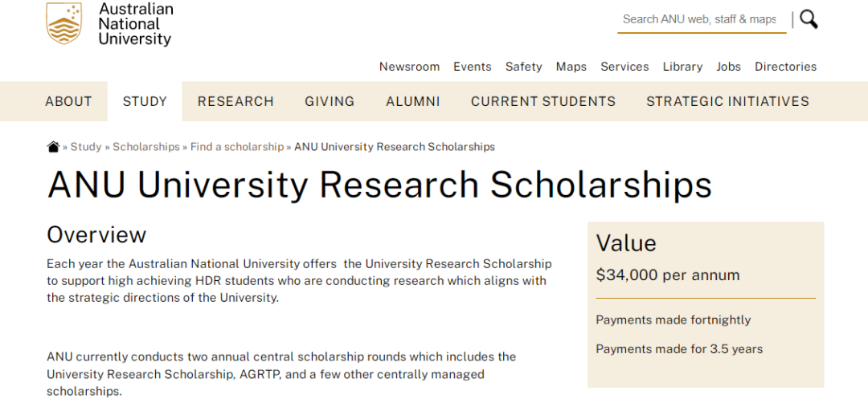Open the Directories link

click(785, 67)
